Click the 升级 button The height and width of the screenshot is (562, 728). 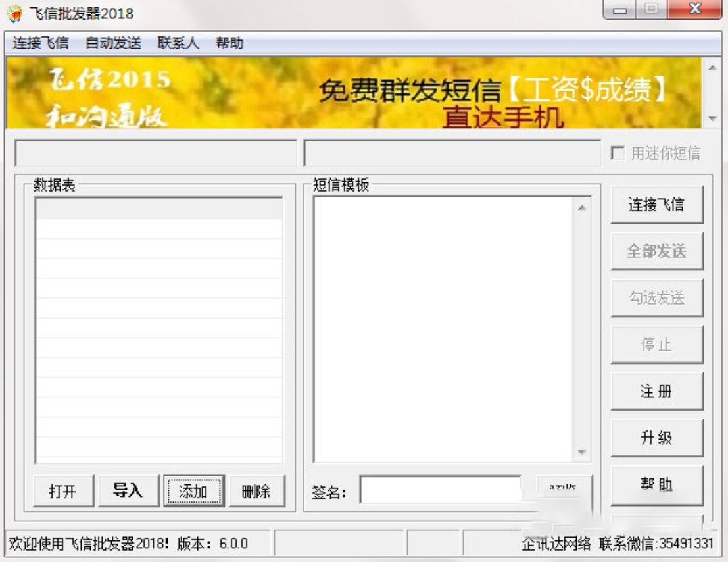pyautogui.click(x=656, y=438)
